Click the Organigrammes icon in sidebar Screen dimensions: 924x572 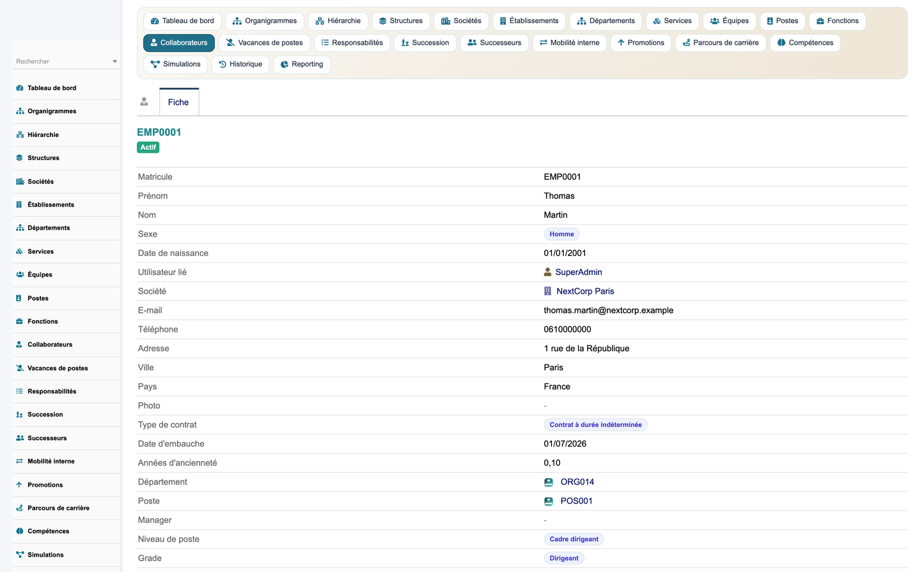(x=20, y=111)
